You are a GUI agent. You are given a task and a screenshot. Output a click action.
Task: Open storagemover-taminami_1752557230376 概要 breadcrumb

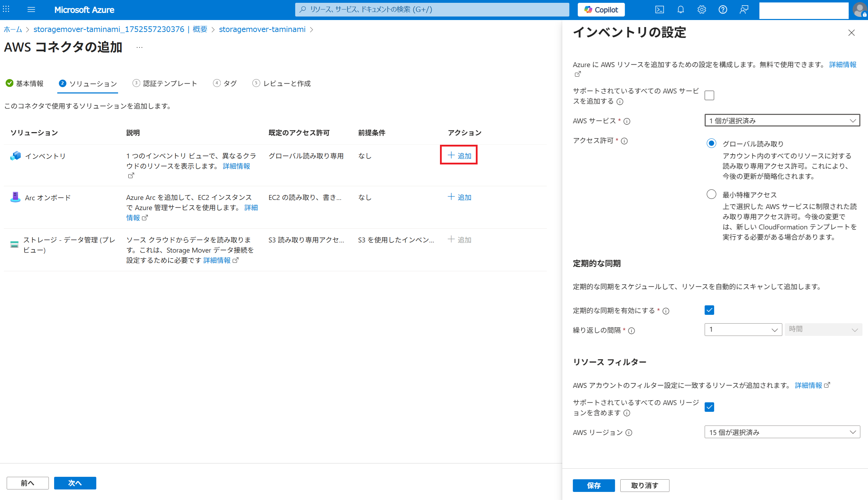120,30
